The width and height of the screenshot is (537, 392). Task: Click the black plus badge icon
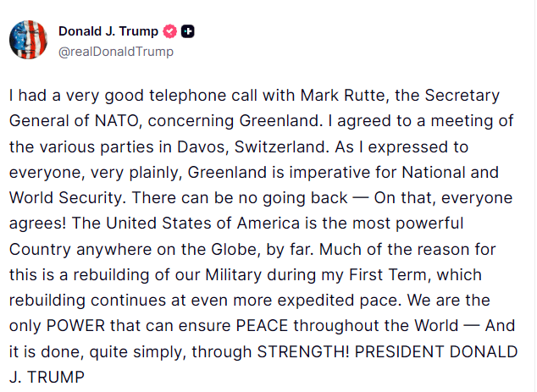click(188, 31)
